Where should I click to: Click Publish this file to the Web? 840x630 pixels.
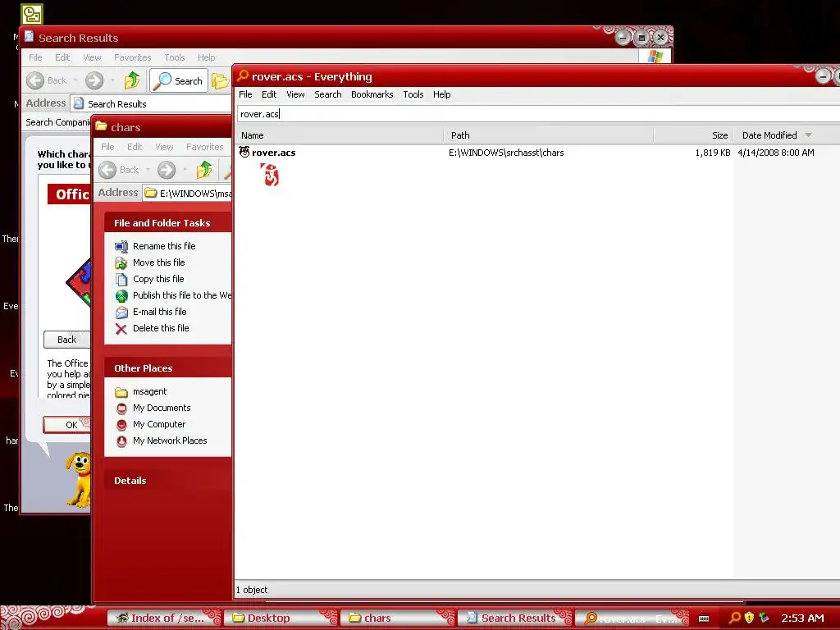(182, 295)
